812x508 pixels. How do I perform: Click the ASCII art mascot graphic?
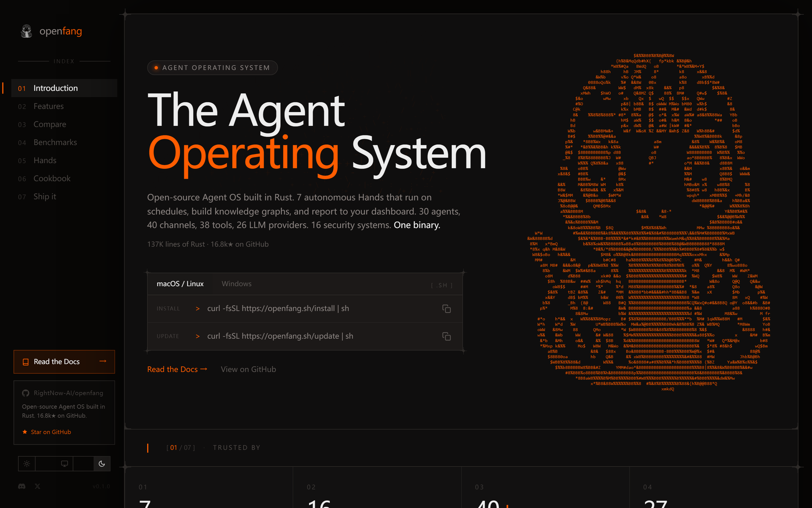[x=649, y=222]
